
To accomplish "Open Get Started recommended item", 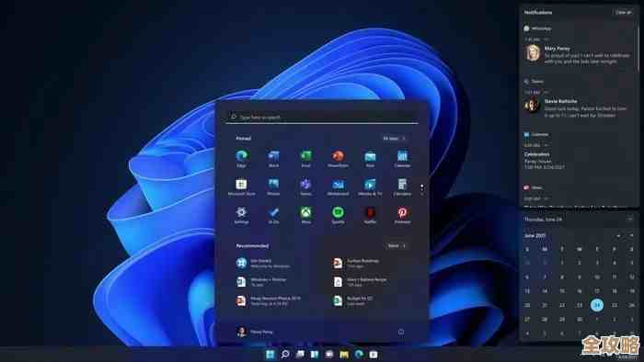I will point(264,263).
